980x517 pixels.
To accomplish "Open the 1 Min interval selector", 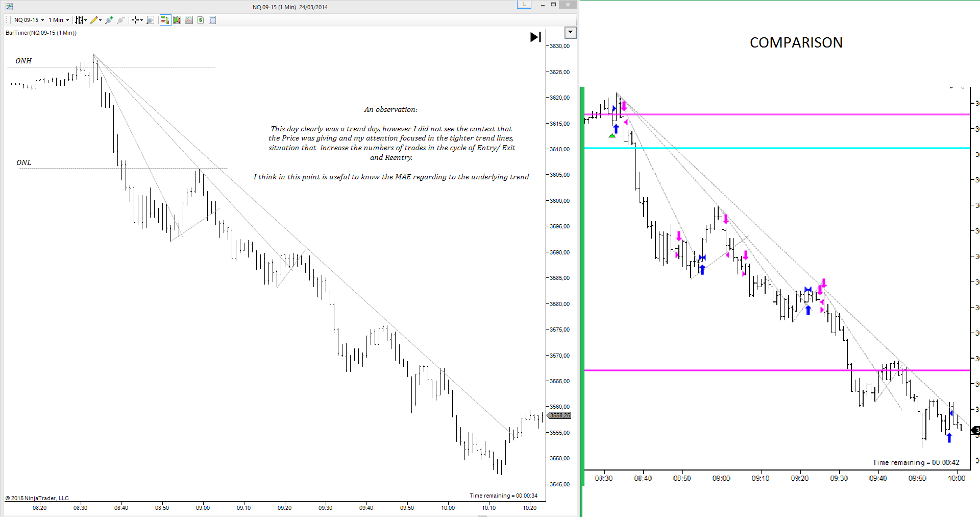I will click(59, 20).
